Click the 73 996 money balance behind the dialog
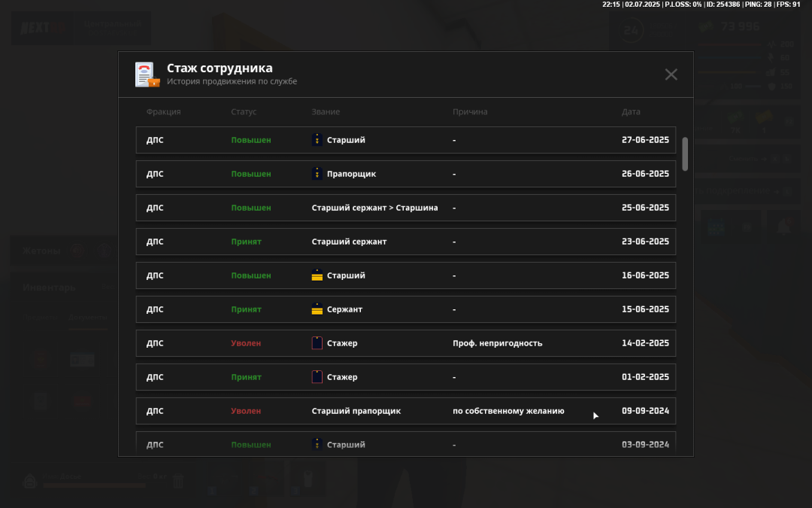Image resolution: width=812 pixels, height=508 pixels. click(x=740, y=27)
